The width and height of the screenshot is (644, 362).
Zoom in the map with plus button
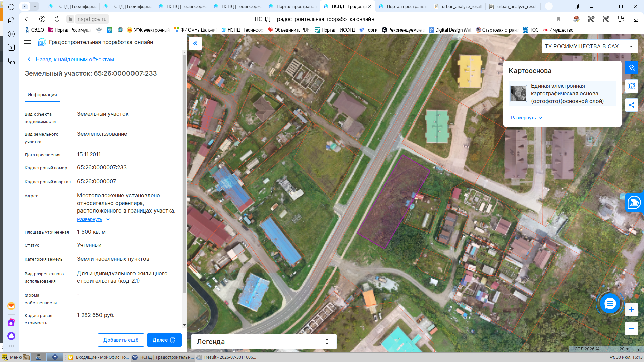631,310
